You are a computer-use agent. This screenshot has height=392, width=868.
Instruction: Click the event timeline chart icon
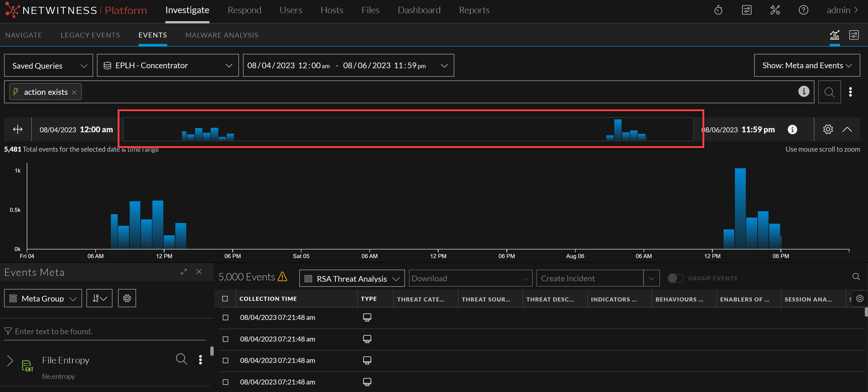[834, 35]
